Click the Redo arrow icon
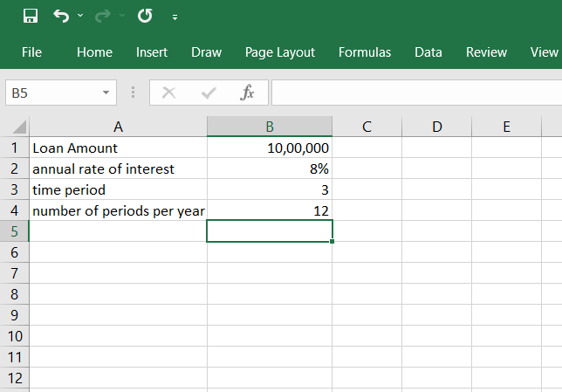Image resolution: width=562 pixels, height=392 pixels. [x=104, y=16]
